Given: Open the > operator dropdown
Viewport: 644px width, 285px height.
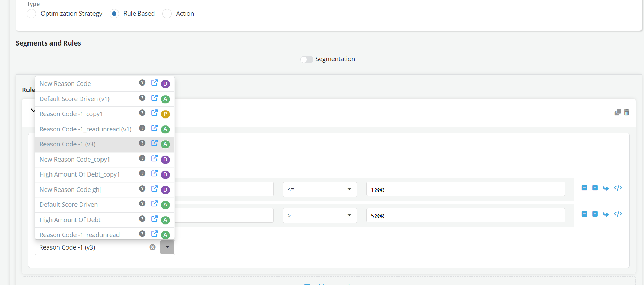Looking at the screenshot, I should [x=320, y=215].
